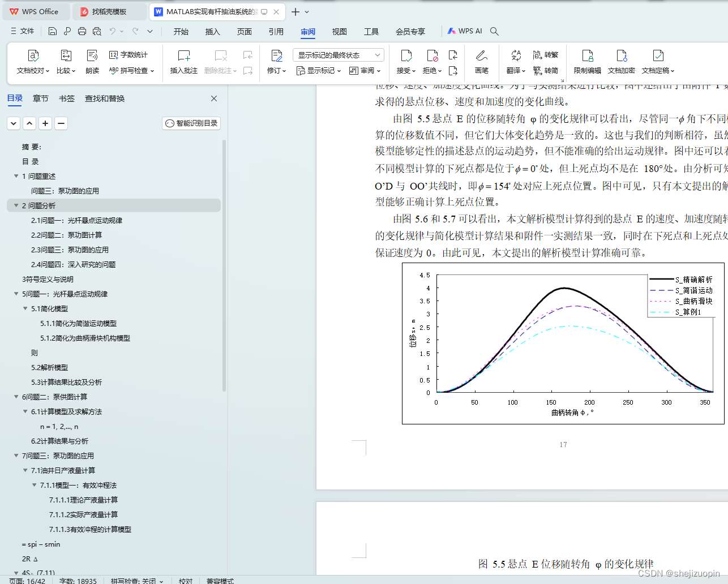Switch to 插入 ribbon tab
Screen dimensions: 728x584
[213, 32]
